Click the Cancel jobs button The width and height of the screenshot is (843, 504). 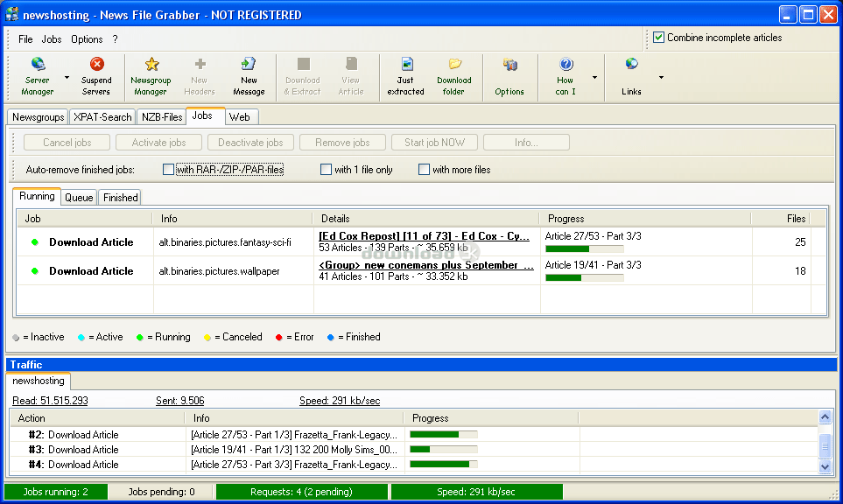click(x=67, y=143)
